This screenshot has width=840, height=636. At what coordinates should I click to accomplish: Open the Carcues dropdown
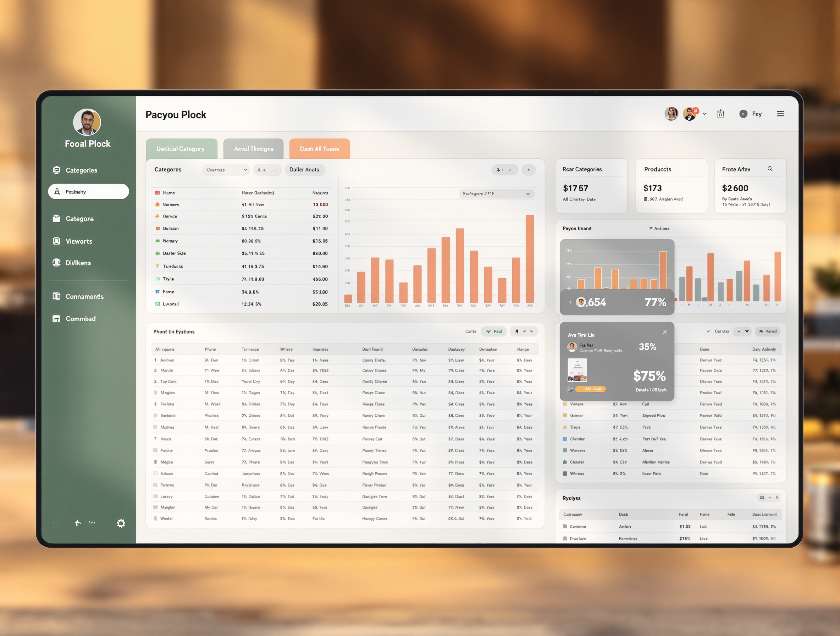[x=226, y=170]
